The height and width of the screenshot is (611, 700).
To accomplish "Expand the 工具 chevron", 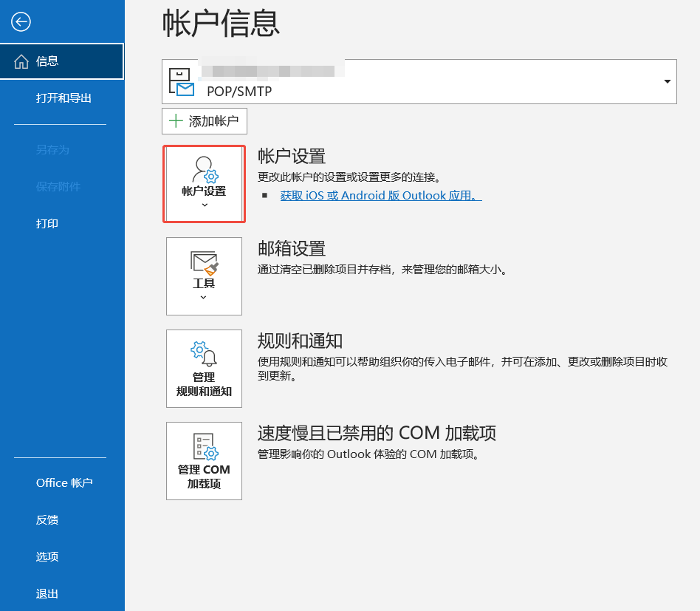I will [204, 297].
